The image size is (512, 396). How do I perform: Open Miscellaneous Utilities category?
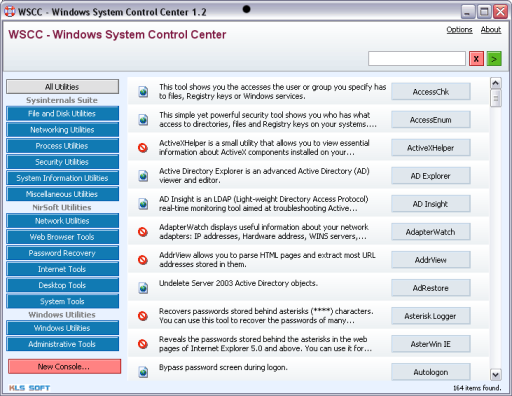[x=62, y=194]
